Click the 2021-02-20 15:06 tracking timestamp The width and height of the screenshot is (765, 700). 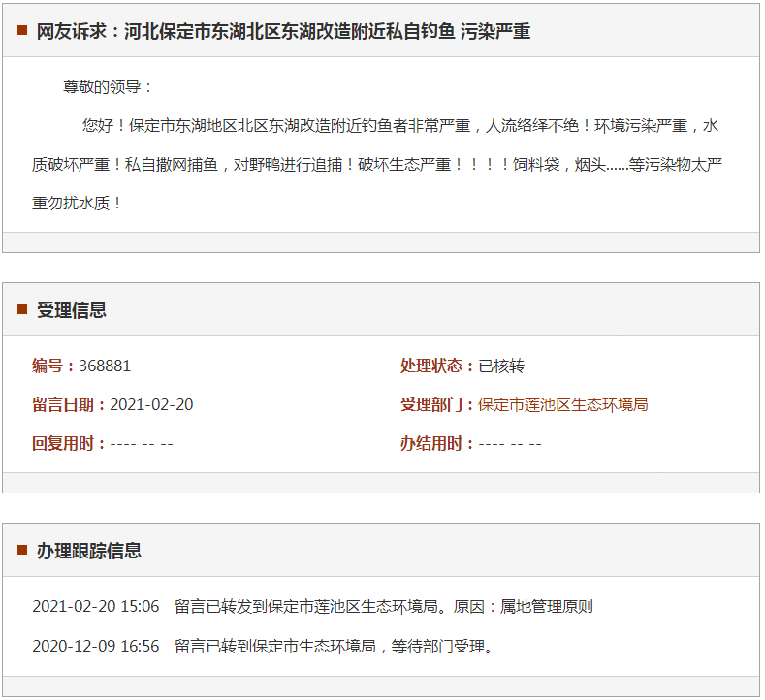[x=95, y=607]
